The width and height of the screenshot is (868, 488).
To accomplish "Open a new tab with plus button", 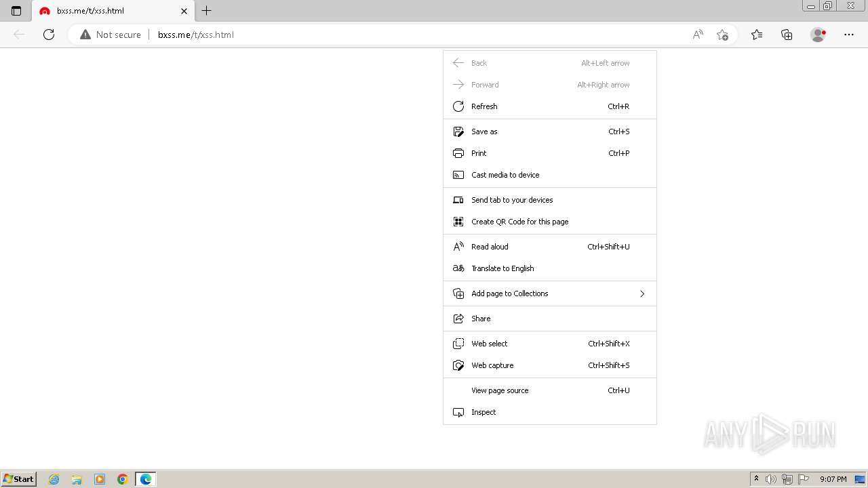I will (207, 11).
